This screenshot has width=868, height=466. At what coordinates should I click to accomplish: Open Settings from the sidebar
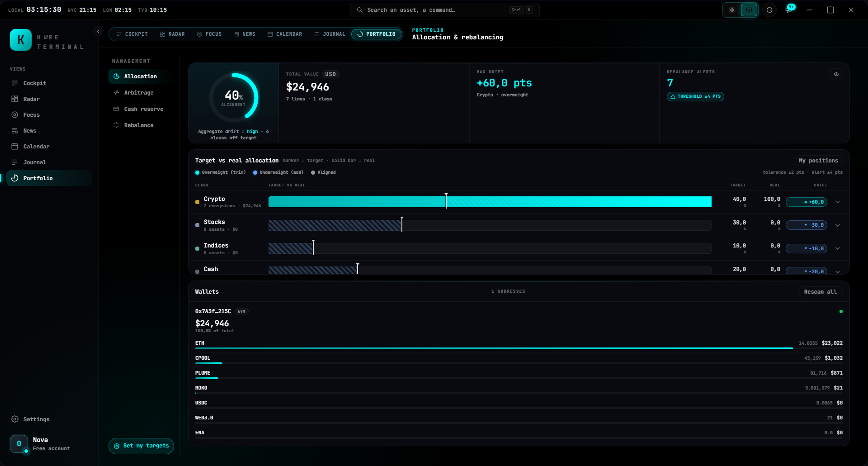(x=30, y=419)
